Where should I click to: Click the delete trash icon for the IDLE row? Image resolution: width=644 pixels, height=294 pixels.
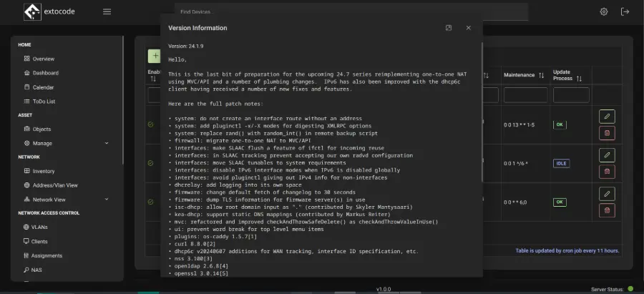[x=606, y=171]
